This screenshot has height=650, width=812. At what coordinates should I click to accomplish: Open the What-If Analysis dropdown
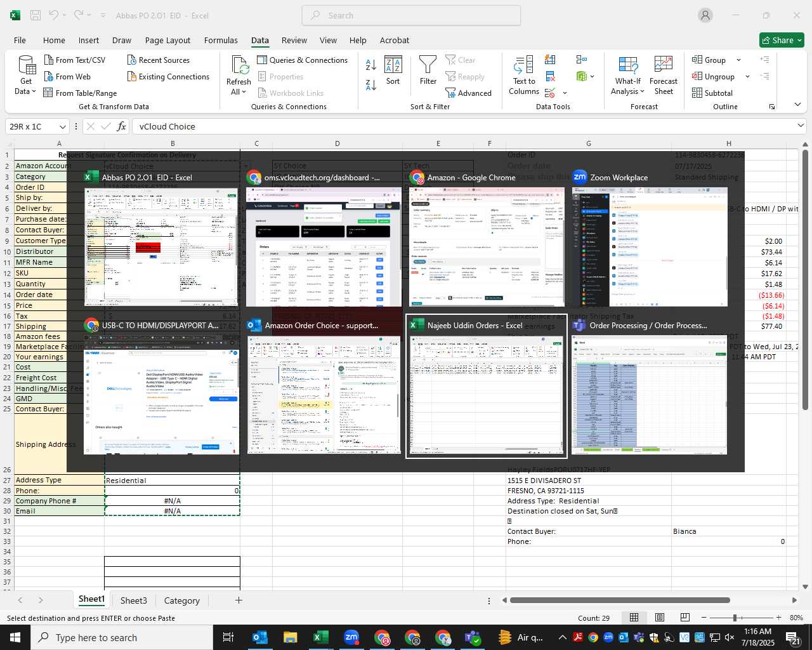[x=628, y=75]
